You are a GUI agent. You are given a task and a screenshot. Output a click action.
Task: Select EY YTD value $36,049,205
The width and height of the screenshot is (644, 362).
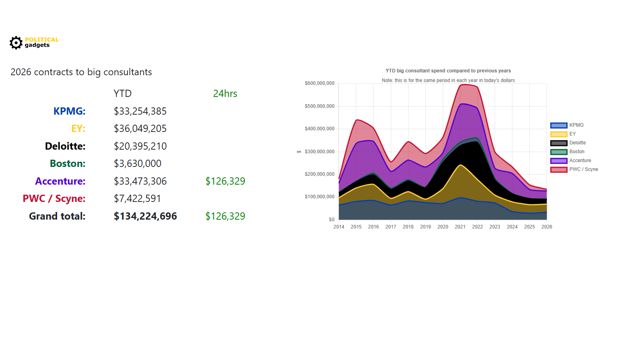(140, 128)
